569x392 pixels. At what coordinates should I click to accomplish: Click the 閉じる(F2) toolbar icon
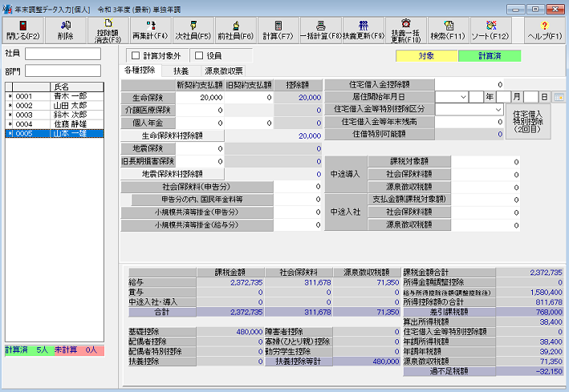point(21,30)
